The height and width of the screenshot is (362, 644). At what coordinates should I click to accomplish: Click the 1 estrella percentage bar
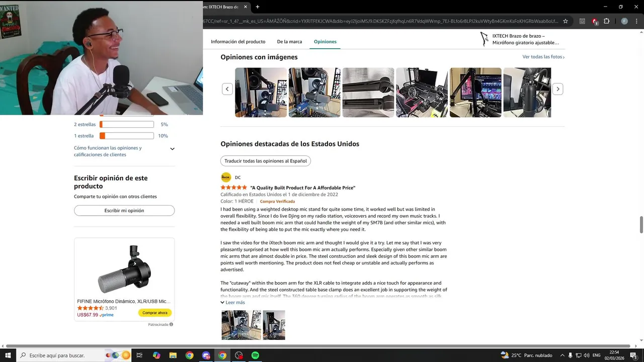point(127,136)
